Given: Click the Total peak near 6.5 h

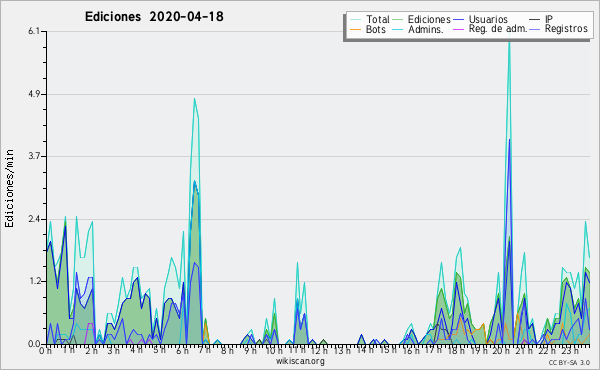Looking at the screenshot, I should tap(194, 99).
